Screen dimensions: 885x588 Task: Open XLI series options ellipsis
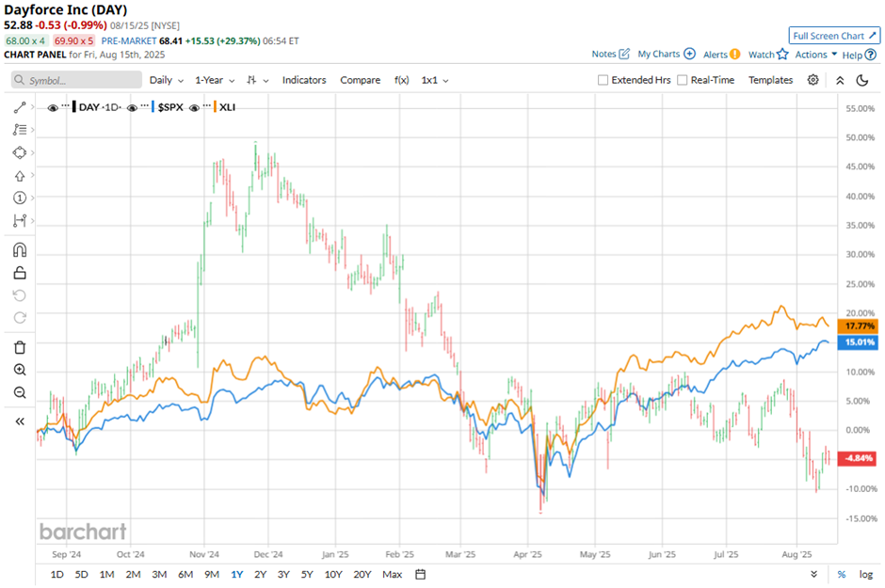click(x=207, y=105)
